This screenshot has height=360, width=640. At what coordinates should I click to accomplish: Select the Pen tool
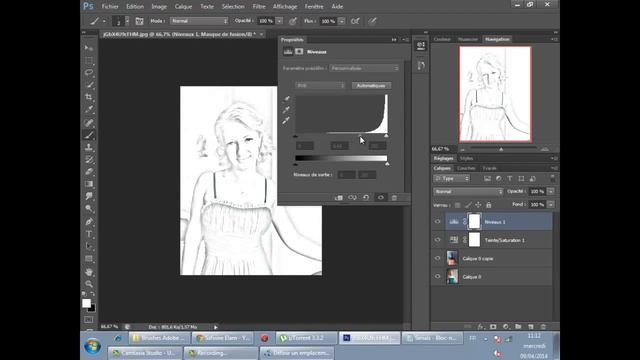tap(89, 222)
